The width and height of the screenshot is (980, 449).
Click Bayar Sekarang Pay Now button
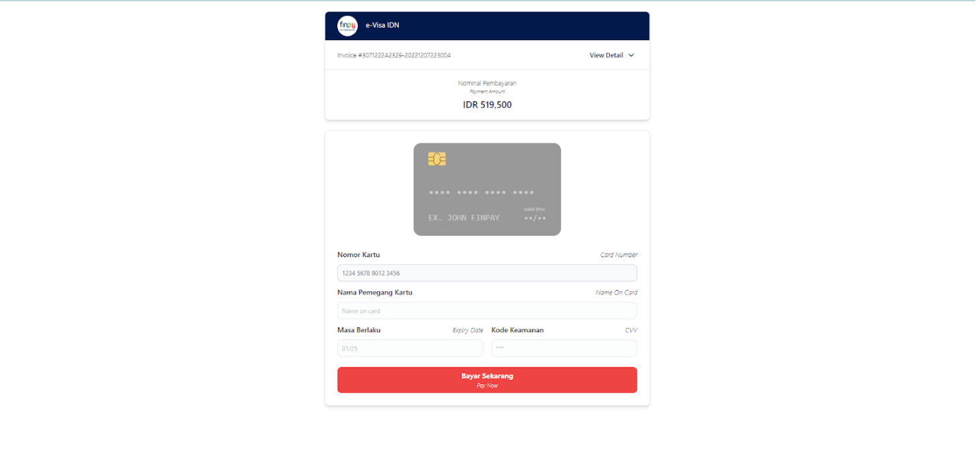point(487,380)
